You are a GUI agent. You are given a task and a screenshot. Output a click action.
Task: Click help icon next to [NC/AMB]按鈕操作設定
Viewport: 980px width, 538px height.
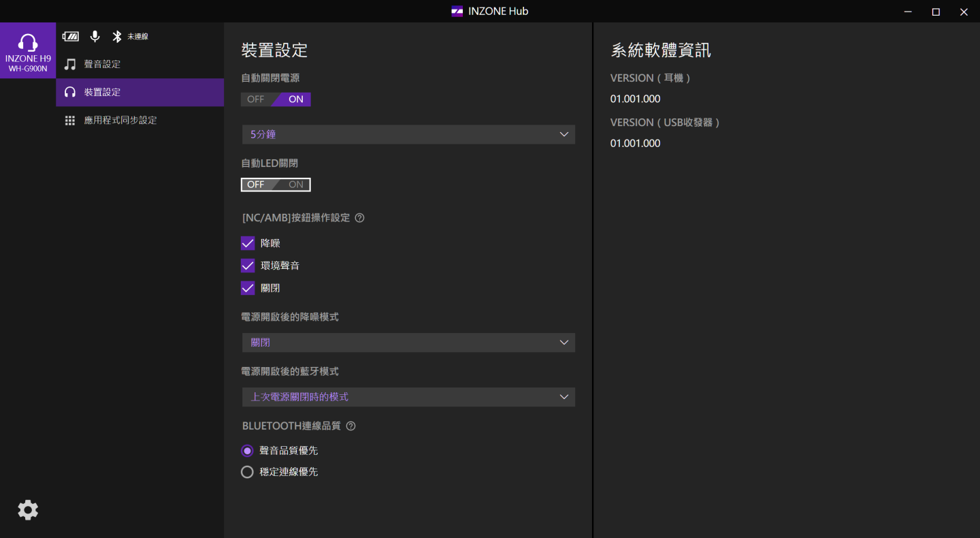360,218
